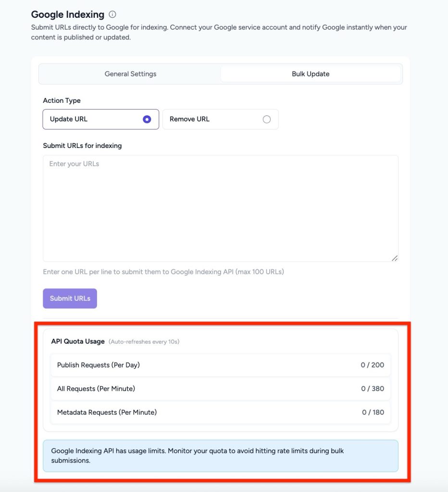Click the usage limits info banner
The height and width of the screenshot is (492, 448).
pyautogui.click(x=220, y=455)
